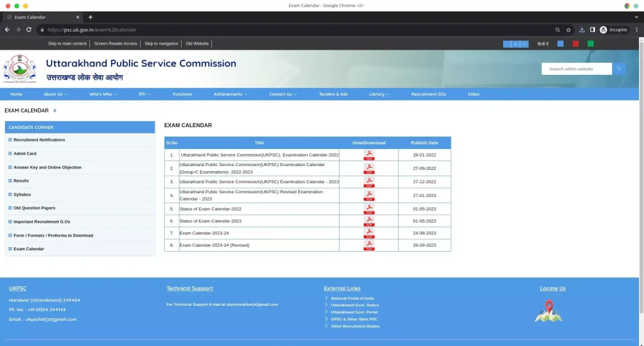644x346 pixels.
Task: Open Recruitment GOs in navigation bar
Action: point(428,94)
